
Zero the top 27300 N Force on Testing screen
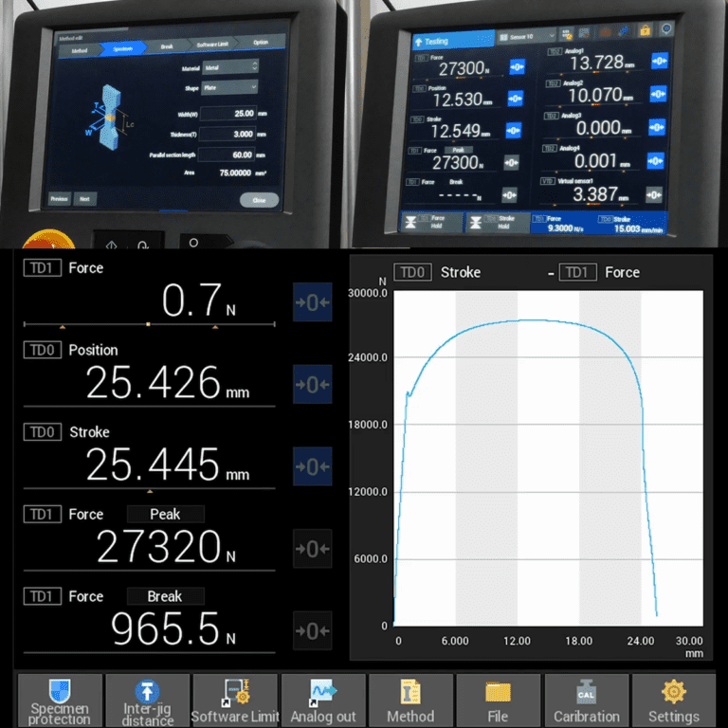coord(517,66)
